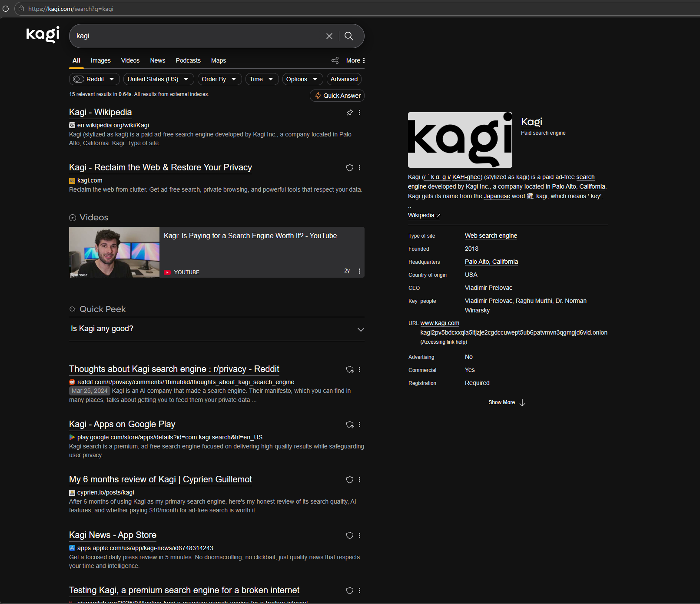Clear the search box with the X
The height and width of the screenshot is (604, 700).
(329, 36)
